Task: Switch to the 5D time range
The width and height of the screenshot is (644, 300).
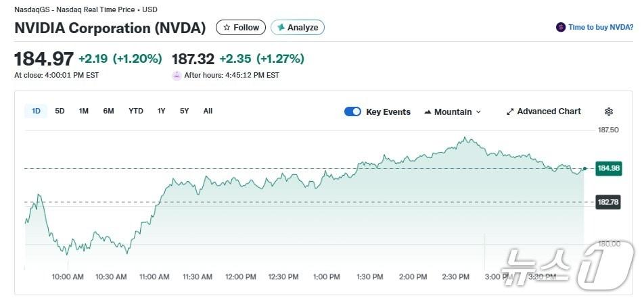Action: [60, 111]
